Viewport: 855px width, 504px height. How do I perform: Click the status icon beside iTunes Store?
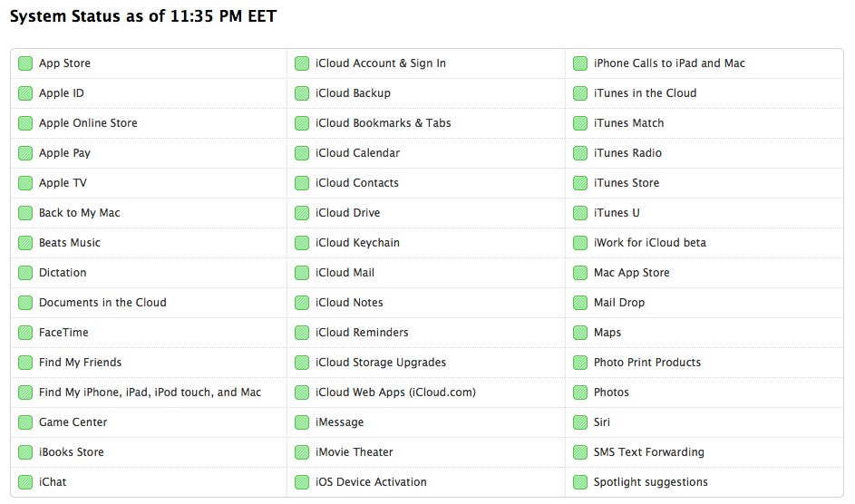click(x=580, y=183)
